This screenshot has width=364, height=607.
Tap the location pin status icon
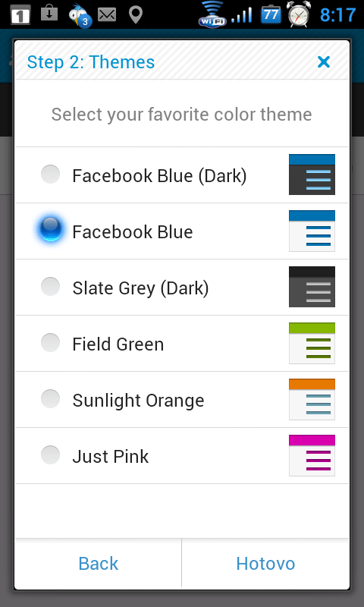click(x=136, y=15)
